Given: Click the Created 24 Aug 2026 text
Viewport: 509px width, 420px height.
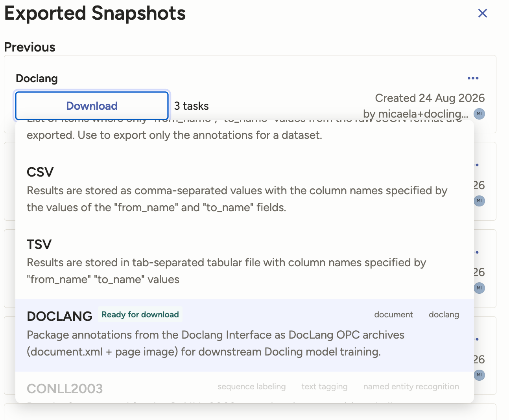Looking at the screenshot, I should pos(430,98).
